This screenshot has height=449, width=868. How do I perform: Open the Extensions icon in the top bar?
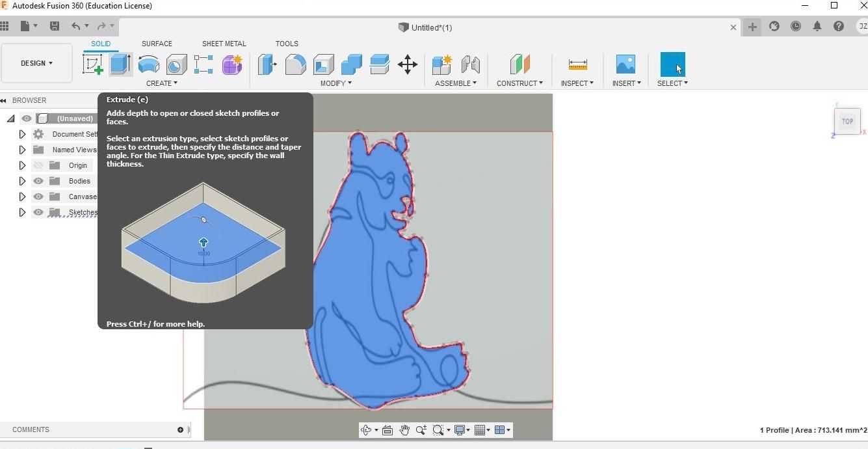pos(774,27)
